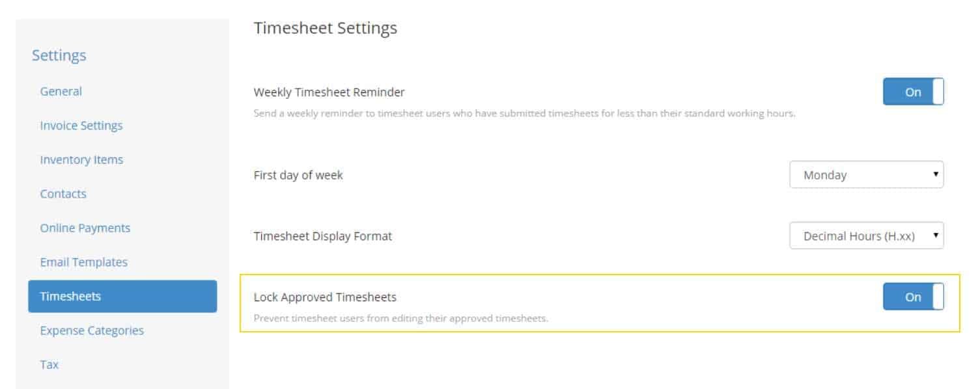The width and height of the screenshot is (980, 389).
Task: Expand the Timesheet Display Format dropdown
Action: 866,235
